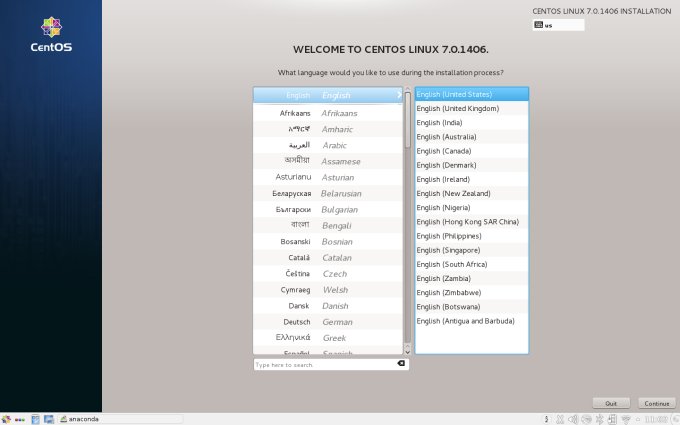680x425 pixels.
Task: Choose English (Canada) locale
Action: 472,151
